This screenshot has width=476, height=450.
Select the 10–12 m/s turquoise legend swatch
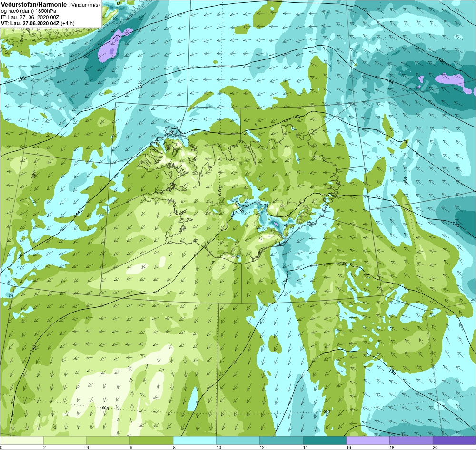[x=238, y=440]
